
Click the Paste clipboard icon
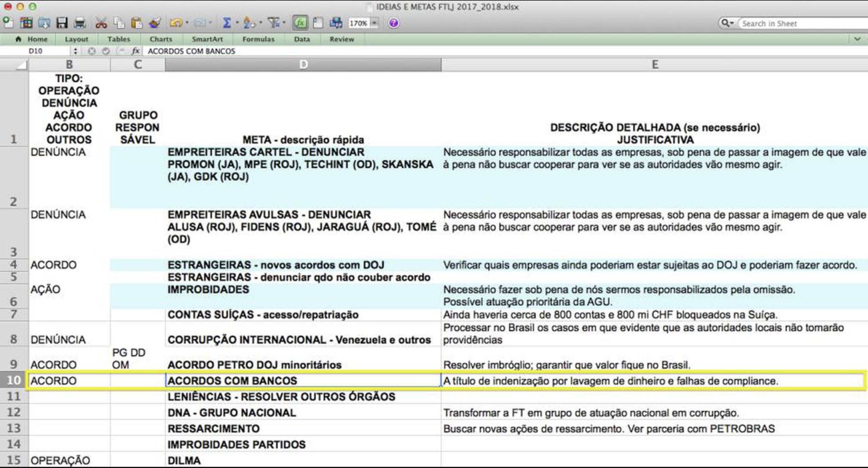pyautogui.click(x=136, y=23)
